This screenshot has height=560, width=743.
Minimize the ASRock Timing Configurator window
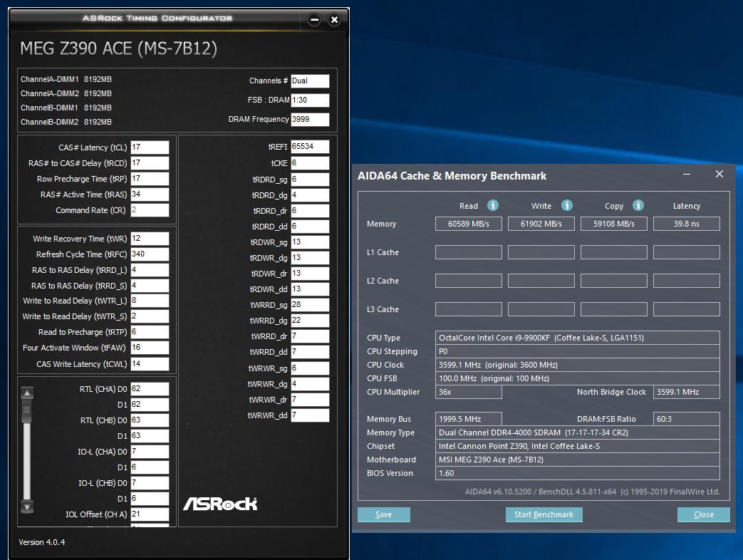pos(314,20)
